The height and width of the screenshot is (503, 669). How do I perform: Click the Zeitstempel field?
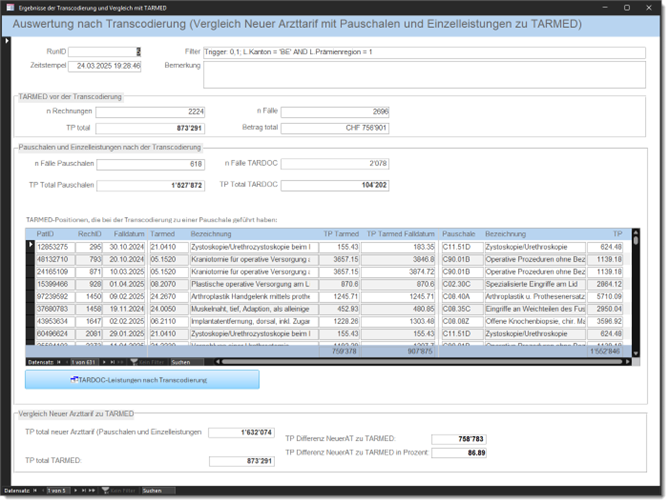[x=105, y=66]
